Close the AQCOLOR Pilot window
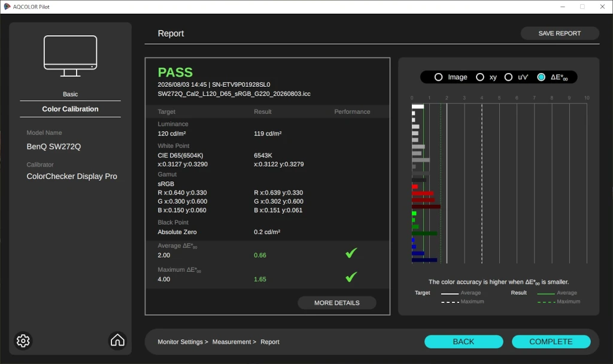 pos(602,7)
